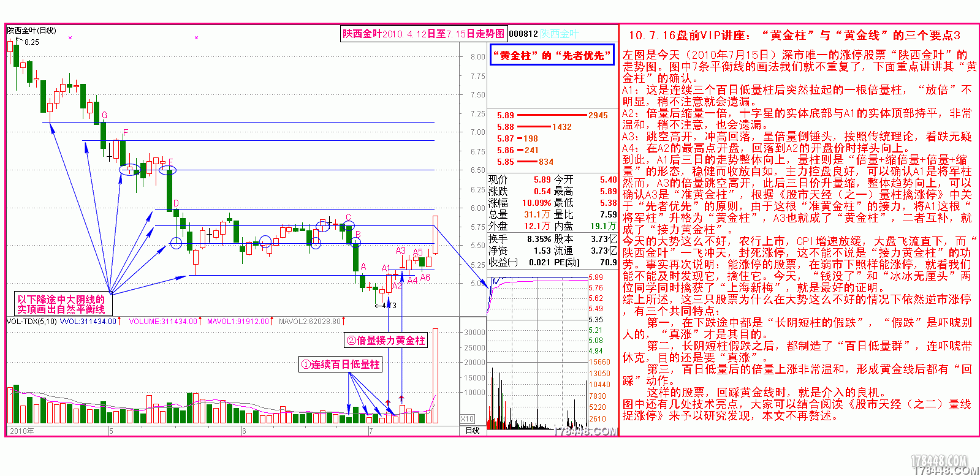The width and height of the screenshot is (980, 476).
Task: Click the 最低 value 5.38
Action: [x=608, y=203]
